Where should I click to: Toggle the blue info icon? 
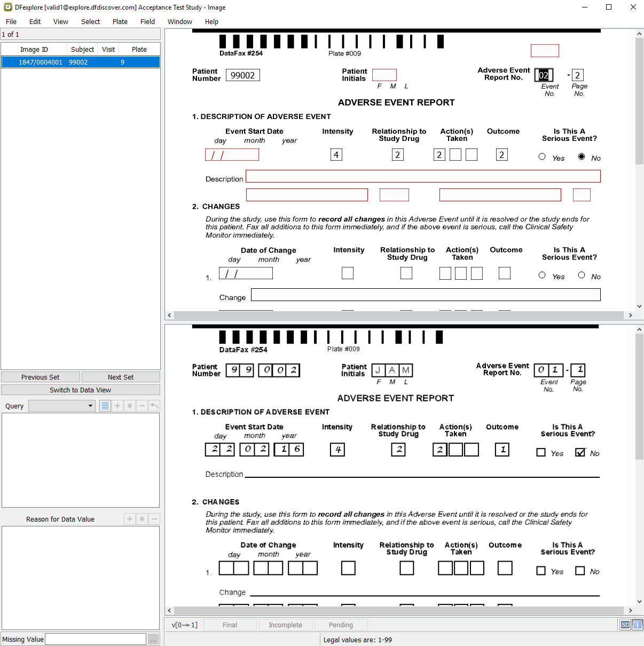point(637,625)
